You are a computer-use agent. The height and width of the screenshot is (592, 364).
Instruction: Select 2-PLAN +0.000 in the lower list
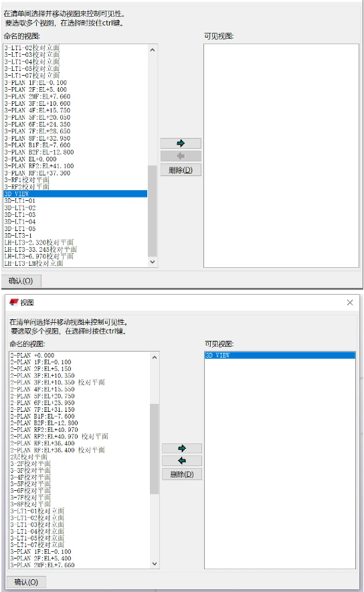click(x=32, y=356)
